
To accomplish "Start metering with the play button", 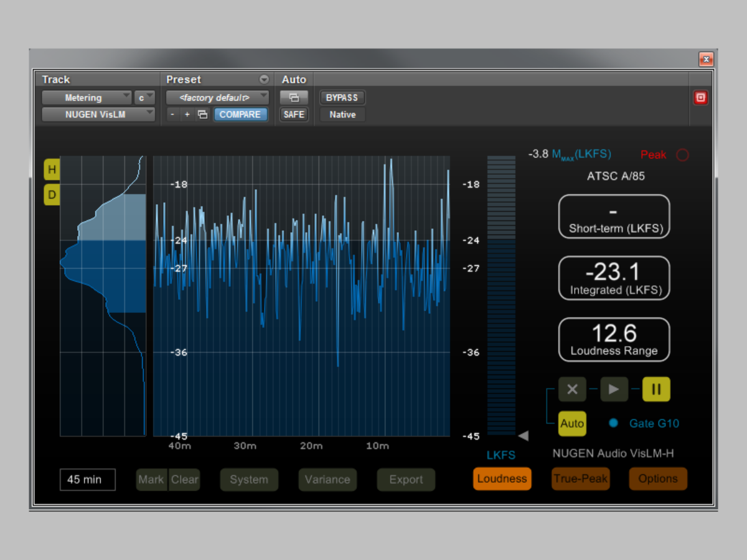I will [614, 390].
